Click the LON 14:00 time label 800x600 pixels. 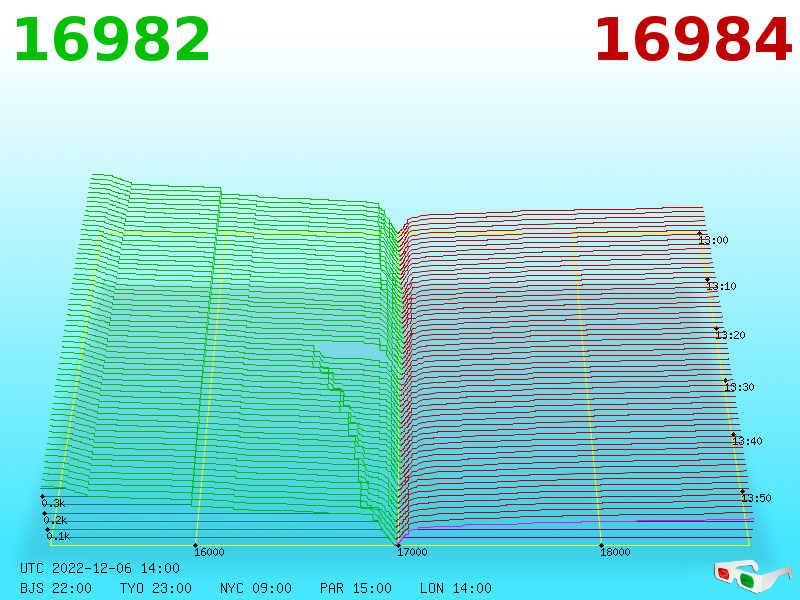click(456, 588)
